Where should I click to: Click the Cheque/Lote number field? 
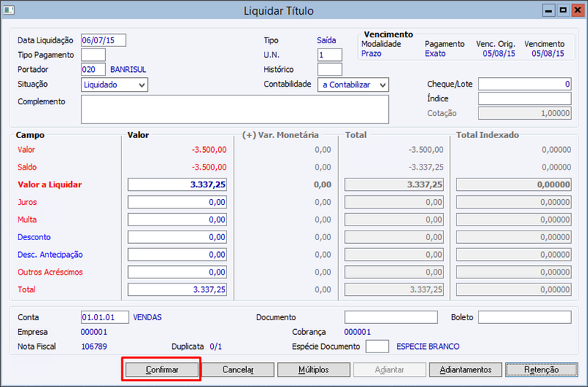(x=525, y=84)
